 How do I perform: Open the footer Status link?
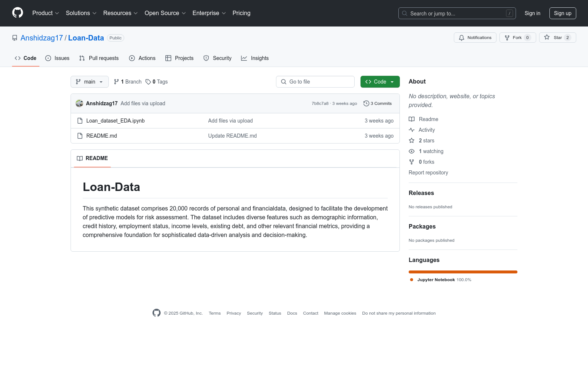275,313
